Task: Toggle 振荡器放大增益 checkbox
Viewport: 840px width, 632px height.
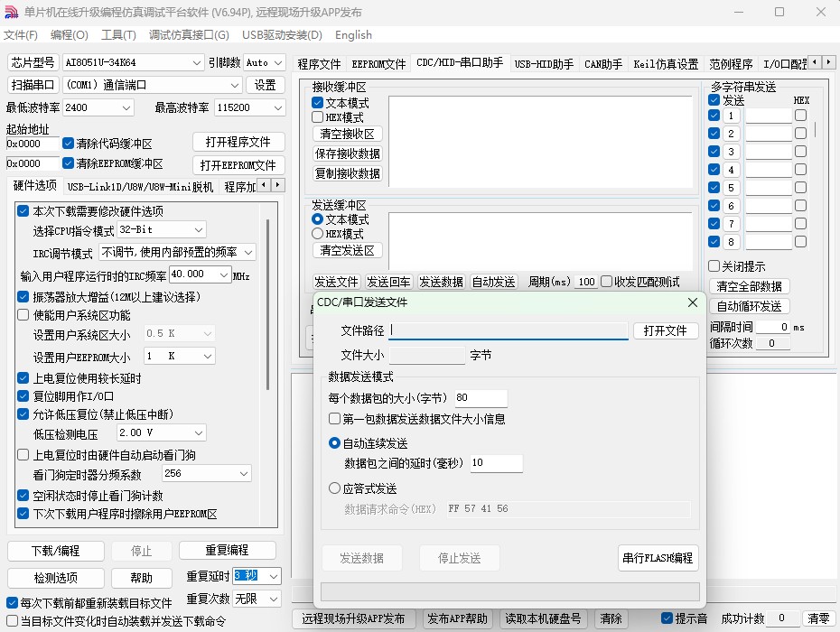Action: pyautogui.click(x=23, y=297)
